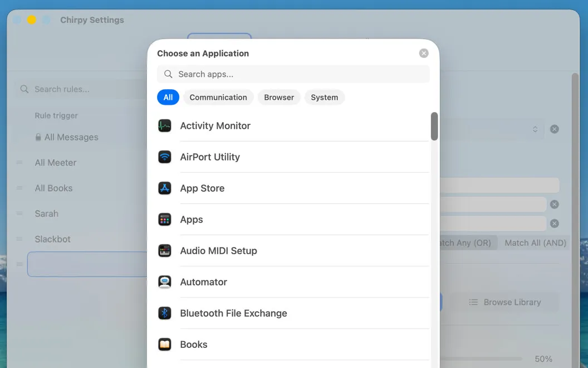
Task: Filter apps by Communication category
Action: point(218,97)
